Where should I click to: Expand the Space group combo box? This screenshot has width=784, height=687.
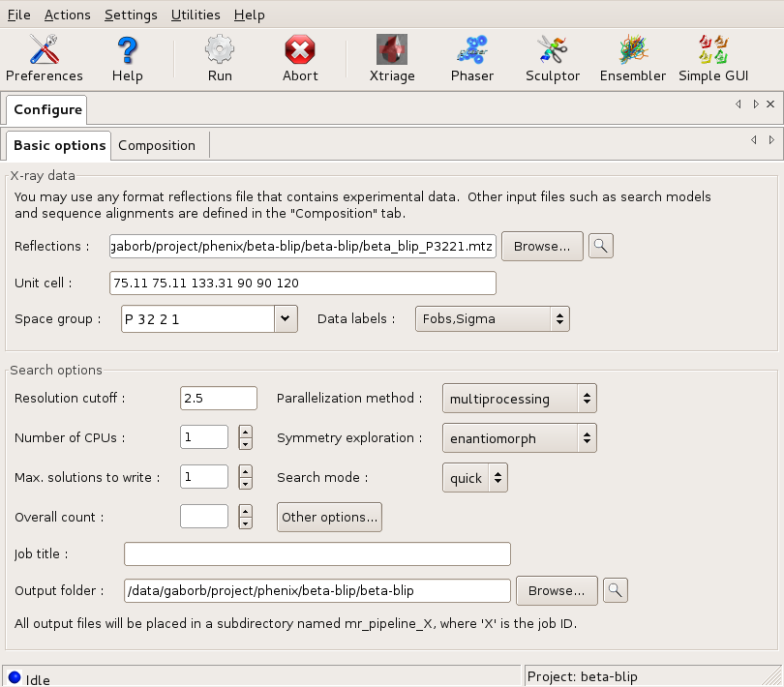285,318
